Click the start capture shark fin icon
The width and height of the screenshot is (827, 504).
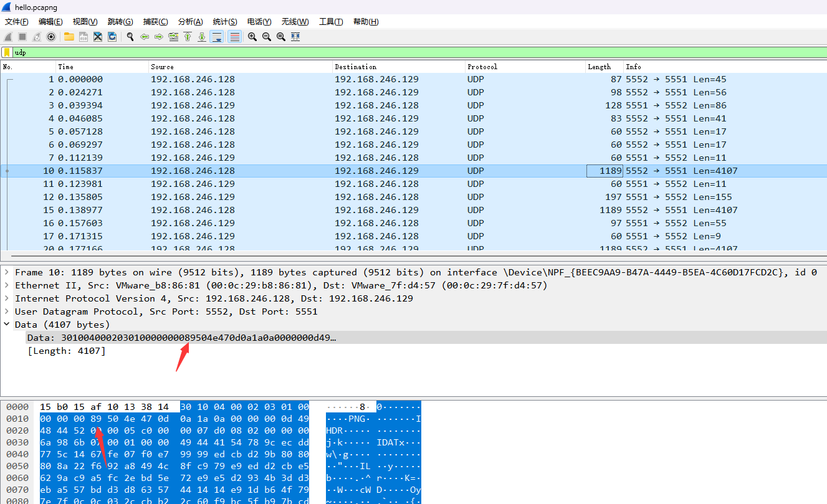point(8,37)
